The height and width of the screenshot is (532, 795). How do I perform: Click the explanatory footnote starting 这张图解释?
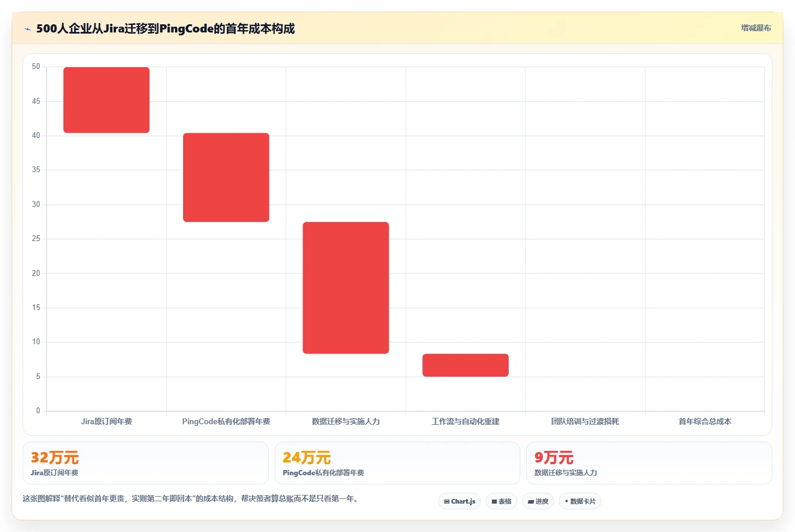point(190,498)
